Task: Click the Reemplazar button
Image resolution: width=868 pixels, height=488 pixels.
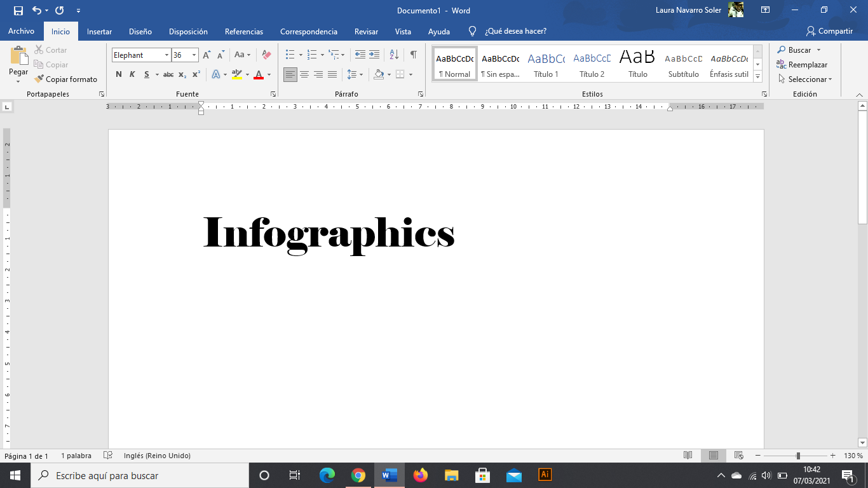Action: click(x=802, y=65)
